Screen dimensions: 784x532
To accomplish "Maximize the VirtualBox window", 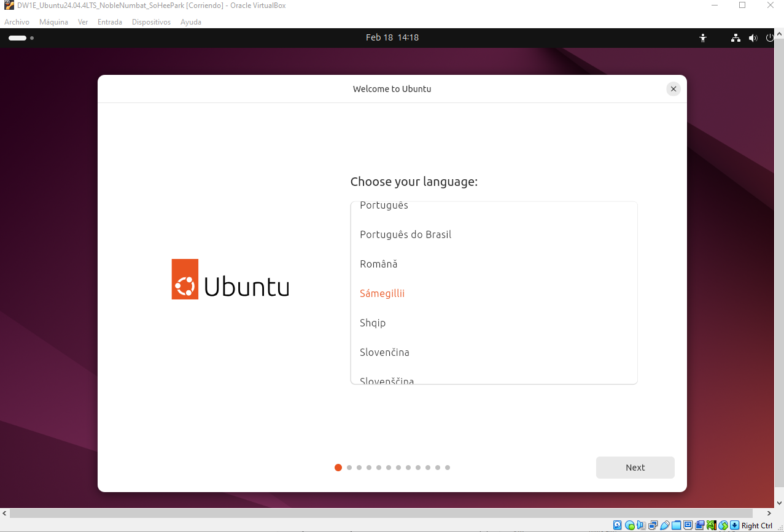I will click(x=742, y=6).
